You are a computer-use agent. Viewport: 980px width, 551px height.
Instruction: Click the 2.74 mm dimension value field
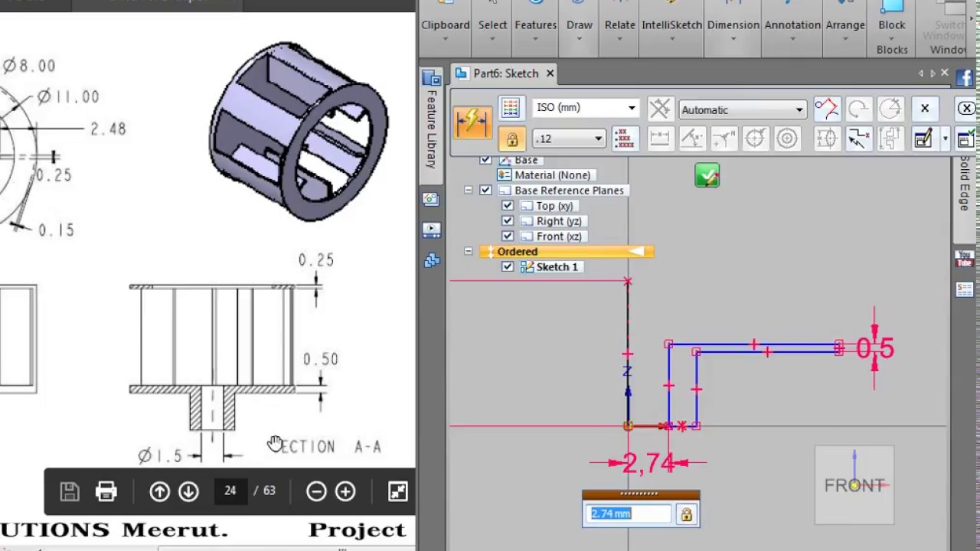tap(629, 514)
